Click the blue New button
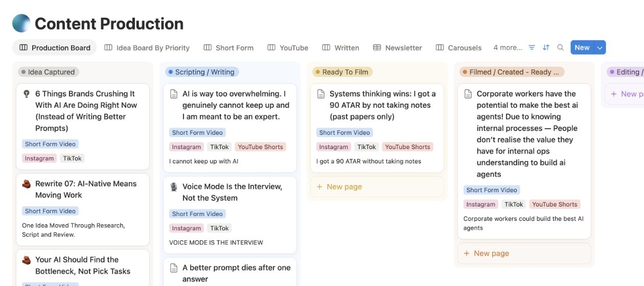Image resolution: width=644 pixels, height=286 pixels. tap(582, 47)
